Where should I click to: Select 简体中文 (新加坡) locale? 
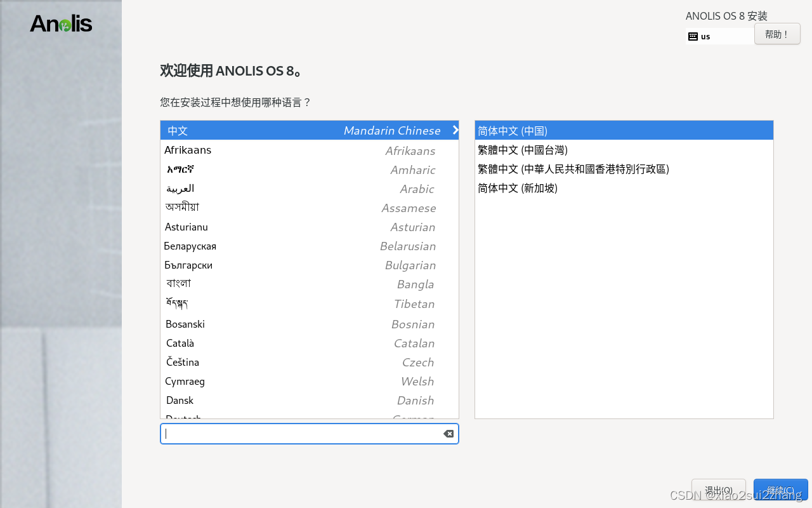517,188
